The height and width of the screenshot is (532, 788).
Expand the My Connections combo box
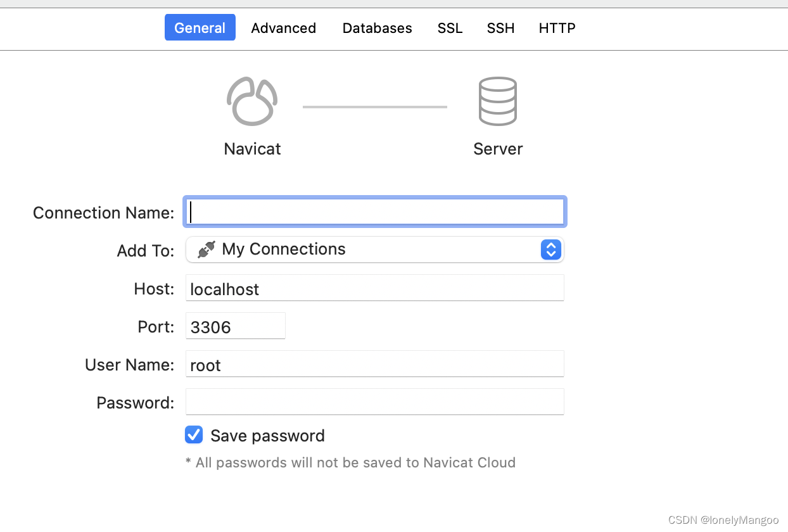(374, 250)
